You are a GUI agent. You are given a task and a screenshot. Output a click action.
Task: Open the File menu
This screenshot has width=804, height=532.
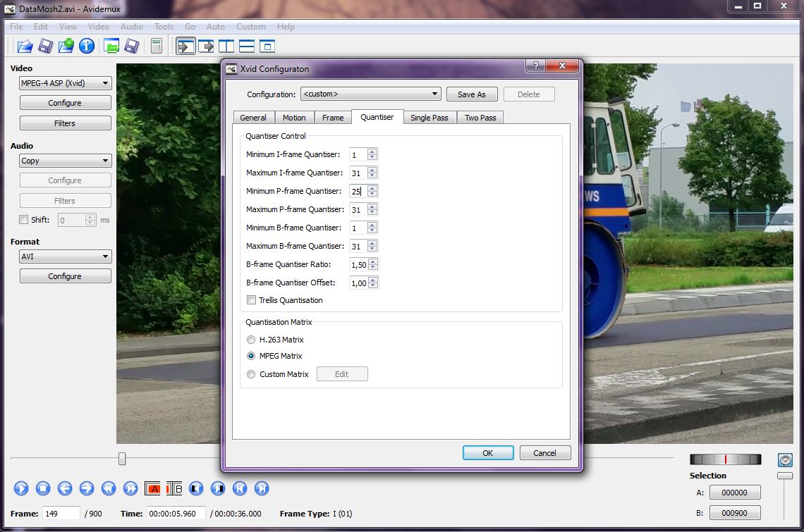16,27
